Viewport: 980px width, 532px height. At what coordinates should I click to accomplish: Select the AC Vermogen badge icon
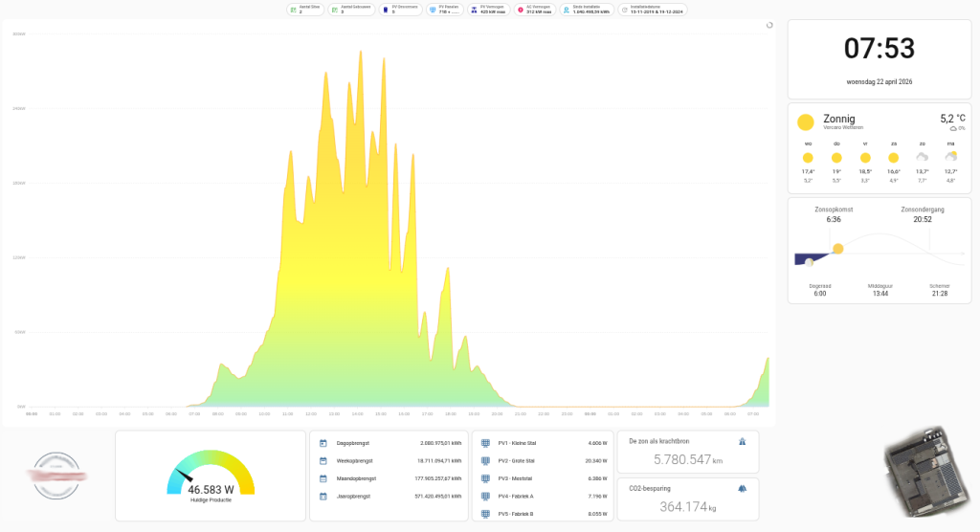pyautogui.click(x=521, y=10)
